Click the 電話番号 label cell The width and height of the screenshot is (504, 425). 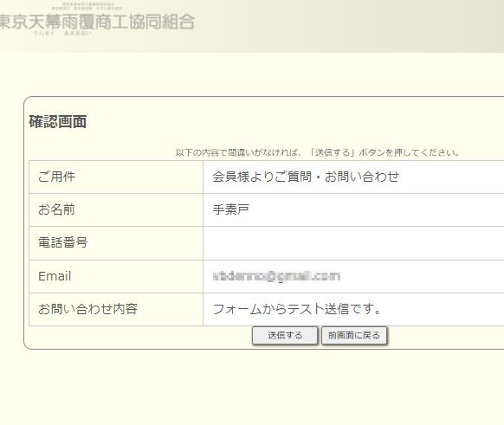tap(116, 243)
